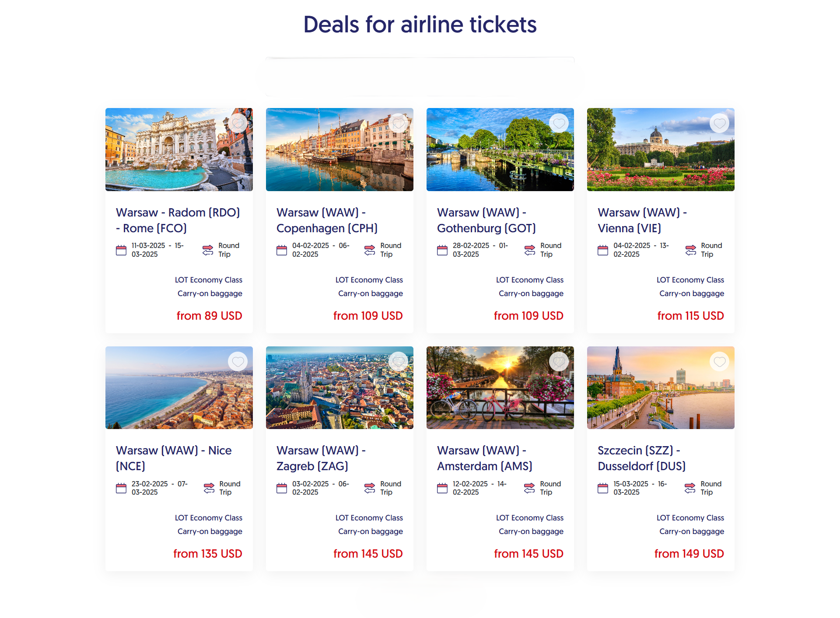Click the calendar icon on the Rome deal
Image resolution: width=840 pixels, height=618 pixels.
point(121,250)
